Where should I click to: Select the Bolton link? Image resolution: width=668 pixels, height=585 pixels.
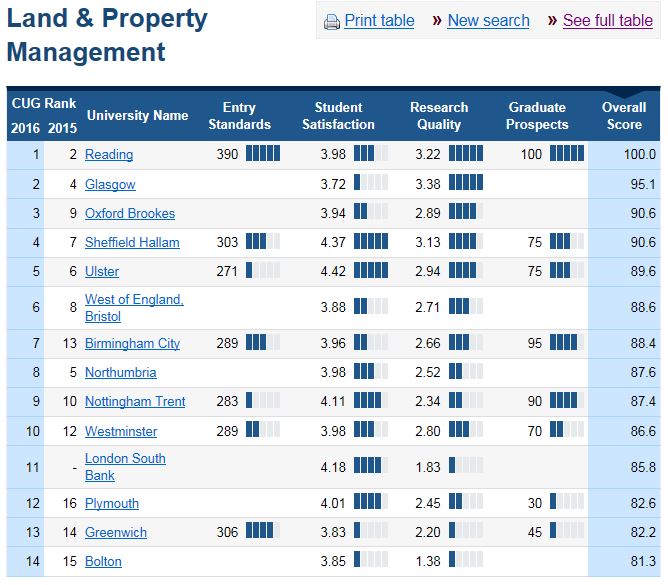tap(103, 561)
